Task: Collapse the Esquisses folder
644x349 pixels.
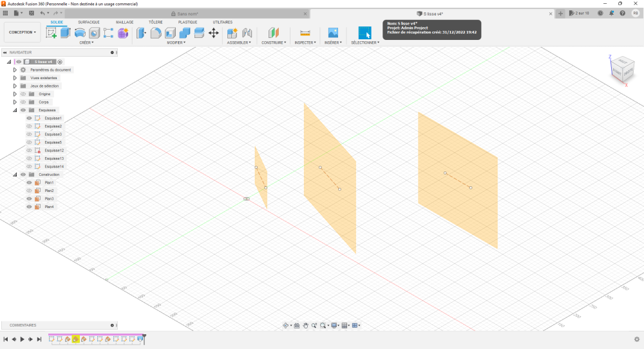Action: coord(14,110)
